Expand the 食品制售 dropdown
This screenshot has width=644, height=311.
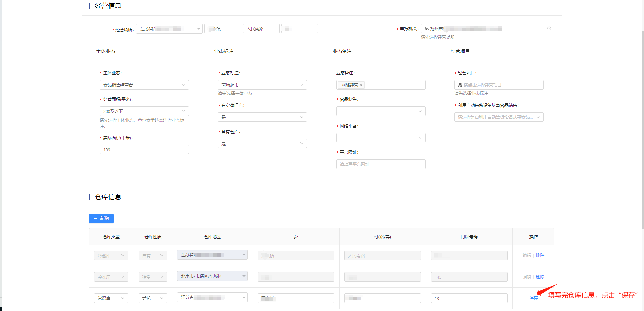pyautogui.click(x=381, y=111)
